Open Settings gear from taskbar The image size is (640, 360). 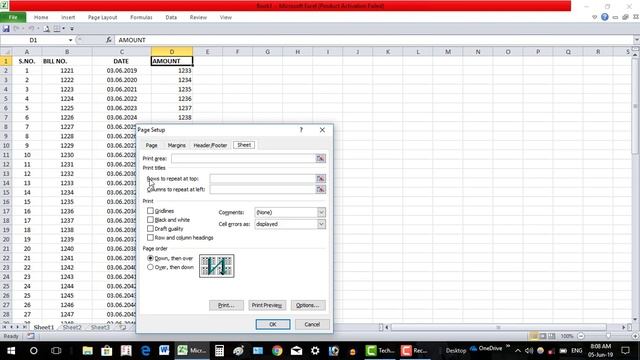(x=315, y=351)
